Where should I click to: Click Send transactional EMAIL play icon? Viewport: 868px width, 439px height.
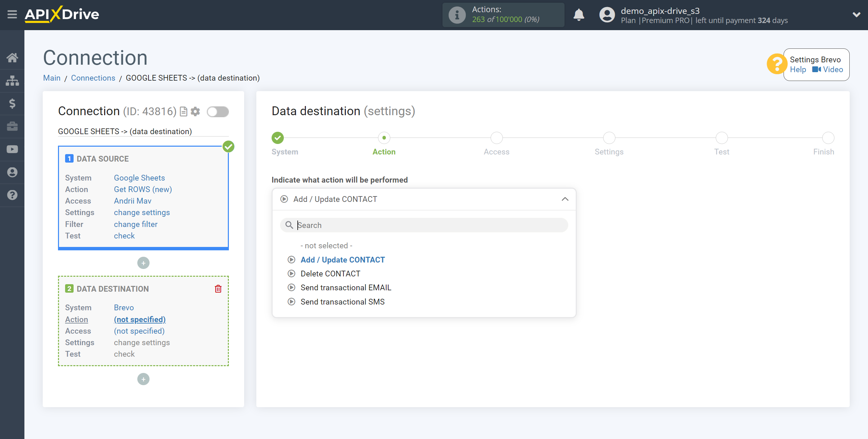click(291, 288)
